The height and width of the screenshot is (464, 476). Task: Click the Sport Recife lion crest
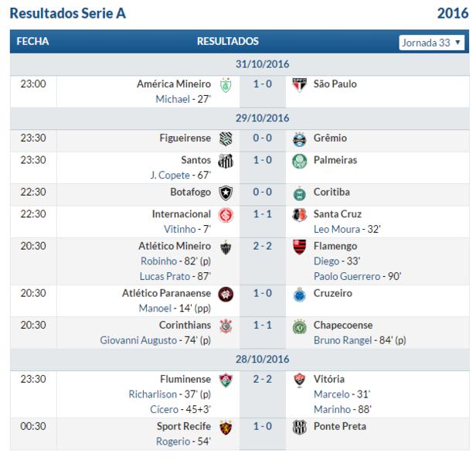[x=226, y=427]
